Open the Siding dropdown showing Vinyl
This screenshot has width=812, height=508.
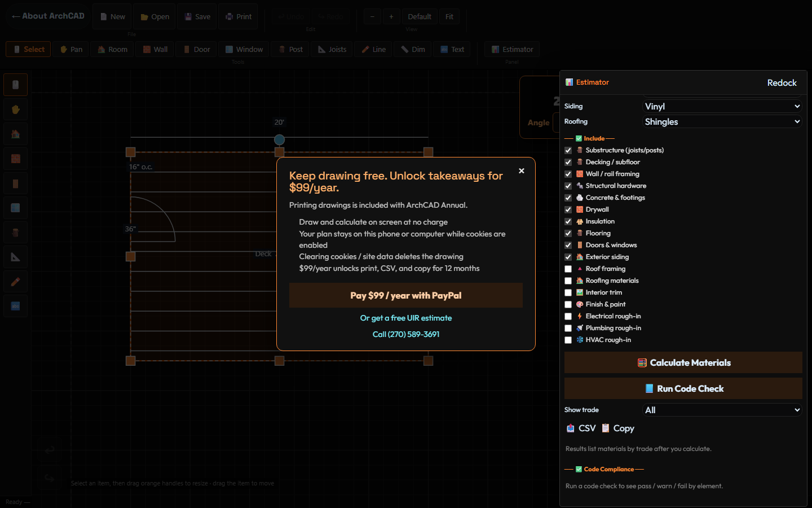722,106
